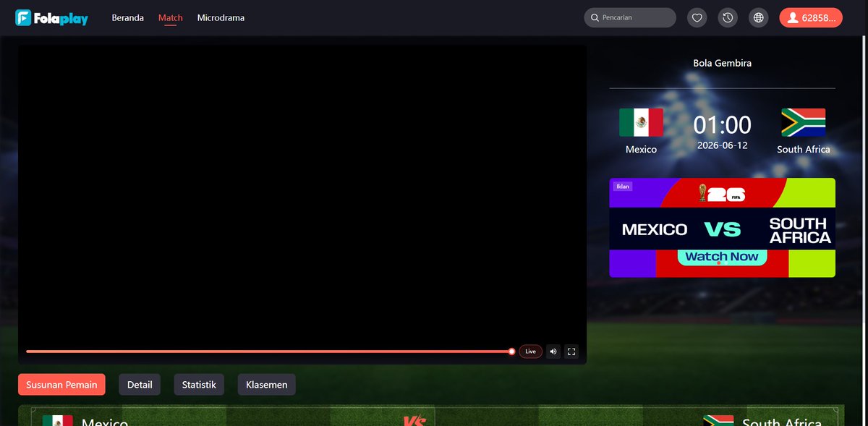Go to Microdrama section
This screenshot has width=868, height=426.
[x=221, y=17]
